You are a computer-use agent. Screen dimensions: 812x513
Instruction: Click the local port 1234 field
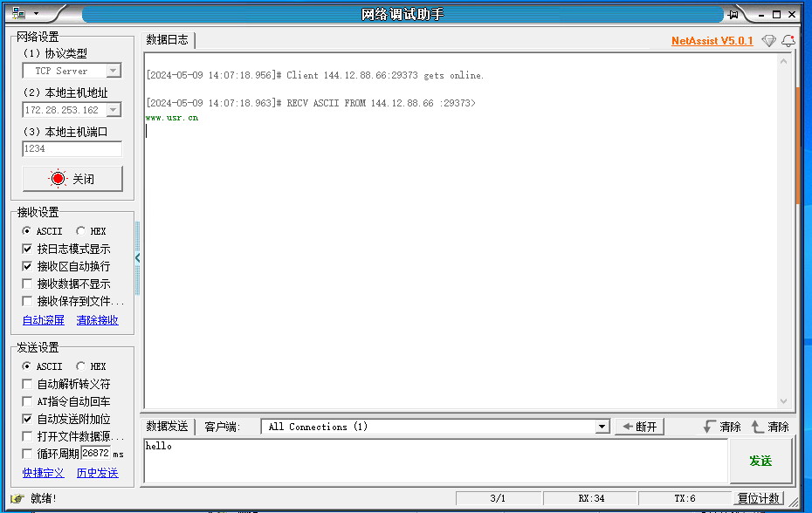[x=72, y=149]
